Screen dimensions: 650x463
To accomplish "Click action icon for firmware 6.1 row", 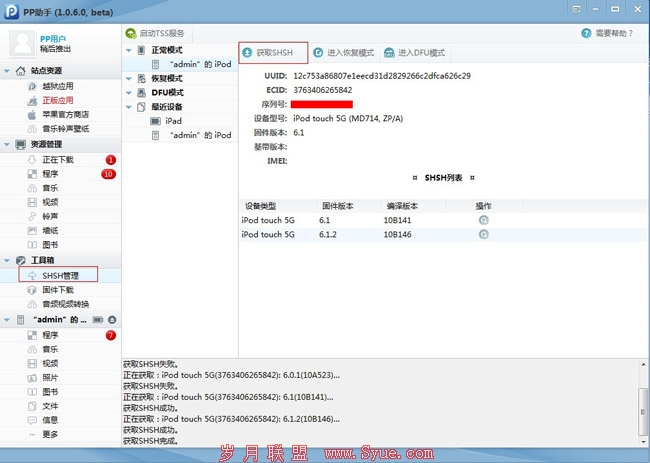I will [483, 220].
